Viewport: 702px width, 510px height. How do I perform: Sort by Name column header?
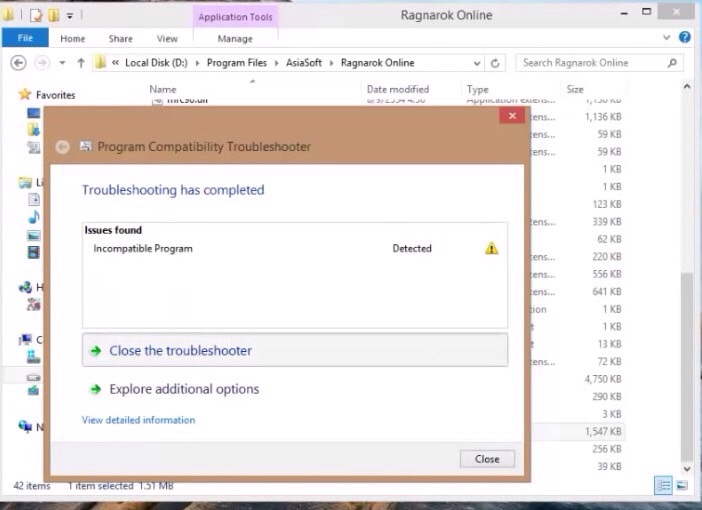coord(163,89)
